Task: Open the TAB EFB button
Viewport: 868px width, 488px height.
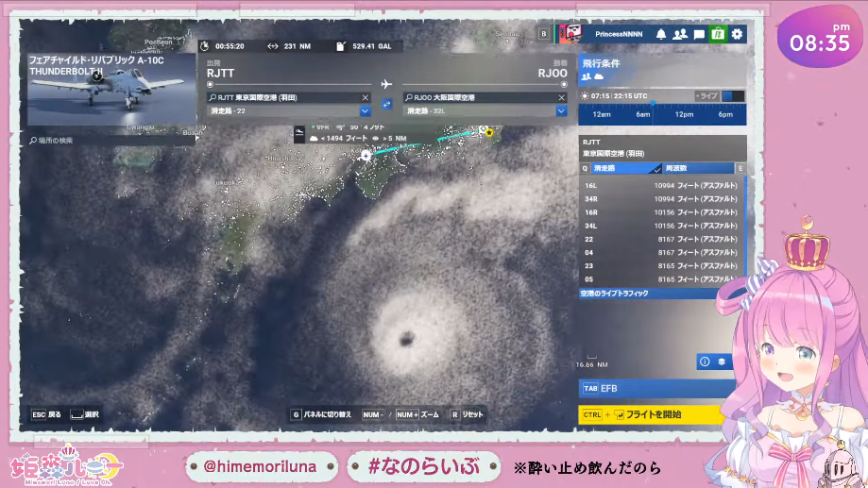Action: click(x=657, y=388)
